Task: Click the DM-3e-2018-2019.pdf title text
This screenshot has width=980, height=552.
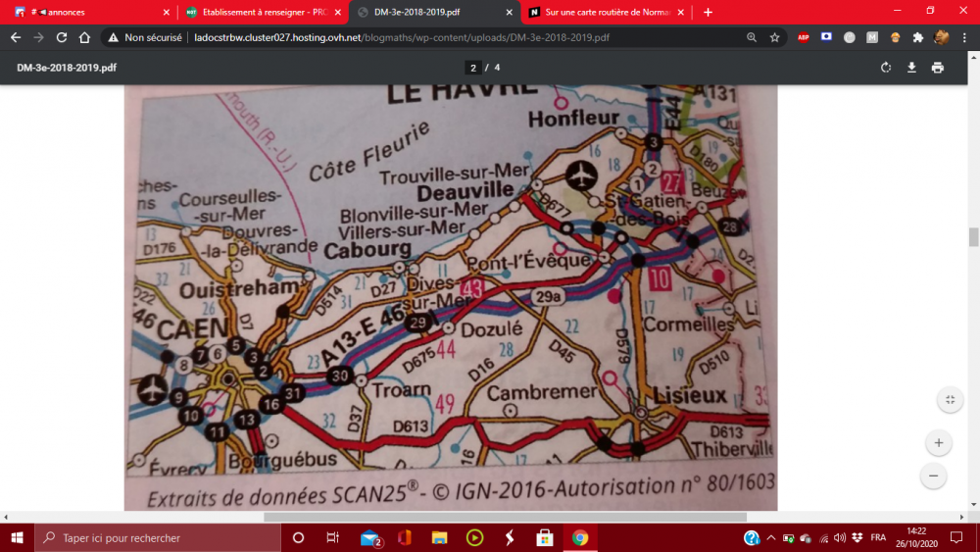Action: 67,68
